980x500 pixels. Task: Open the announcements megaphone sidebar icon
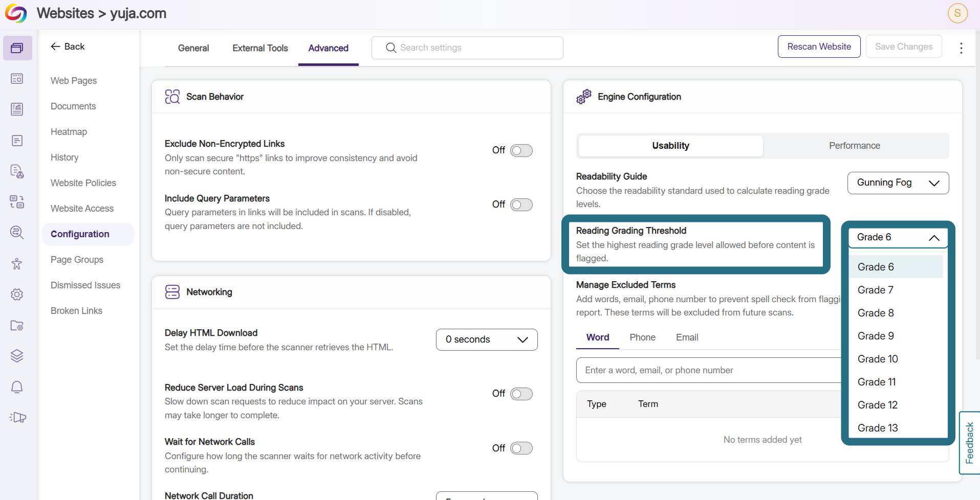pos(17,418)
